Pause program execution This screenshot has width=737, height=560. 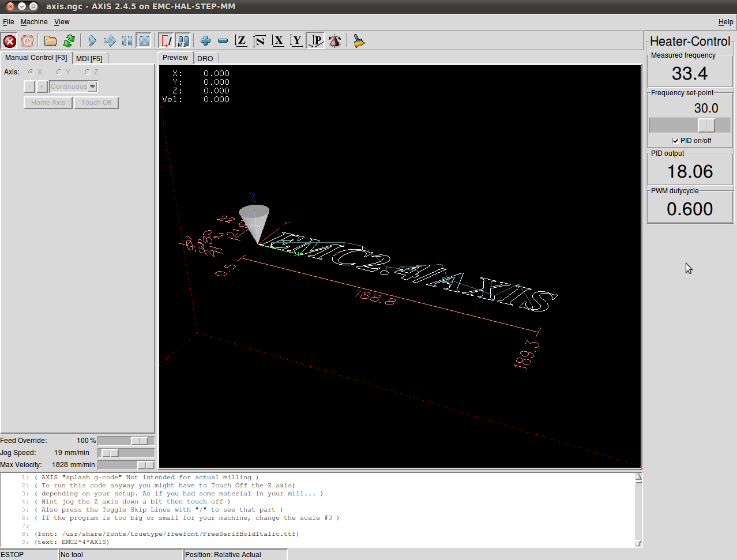click(127, 41)
